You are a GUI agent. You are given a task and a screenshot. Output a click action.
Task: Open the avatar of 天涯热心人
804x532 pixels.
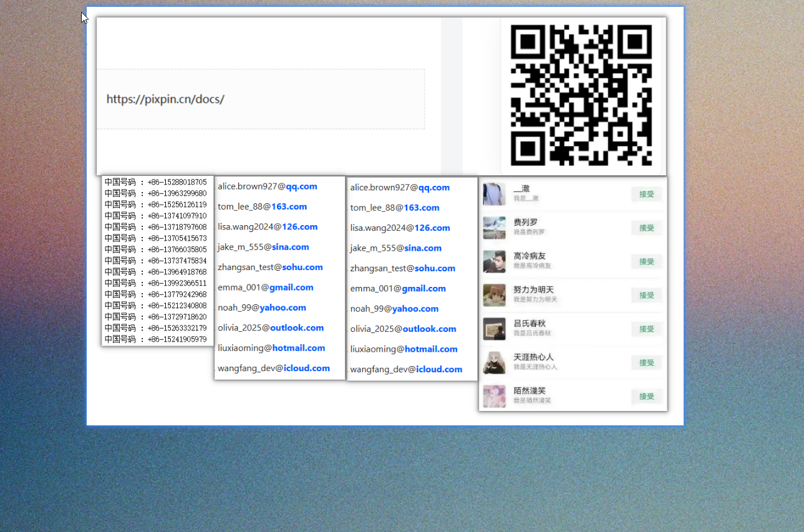pos(494,363)
